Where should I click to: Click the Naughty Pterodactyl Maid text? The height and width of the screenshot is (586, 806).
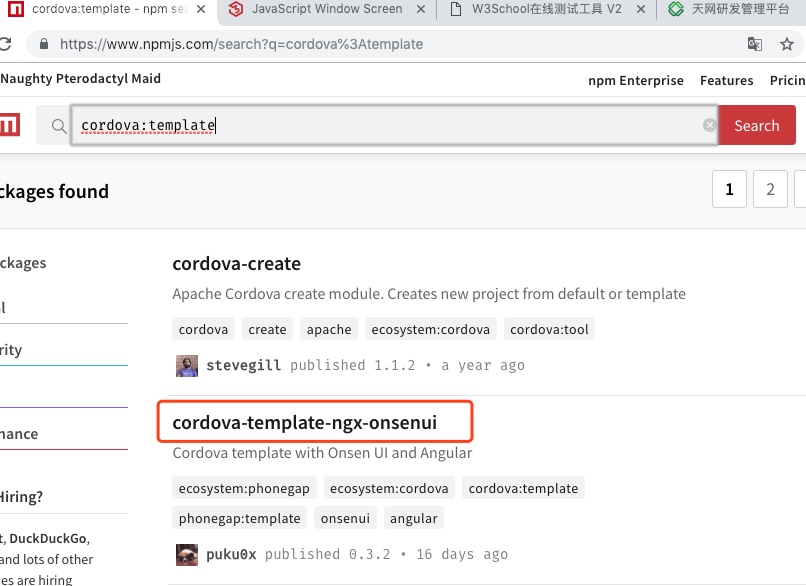click(81, 79)
